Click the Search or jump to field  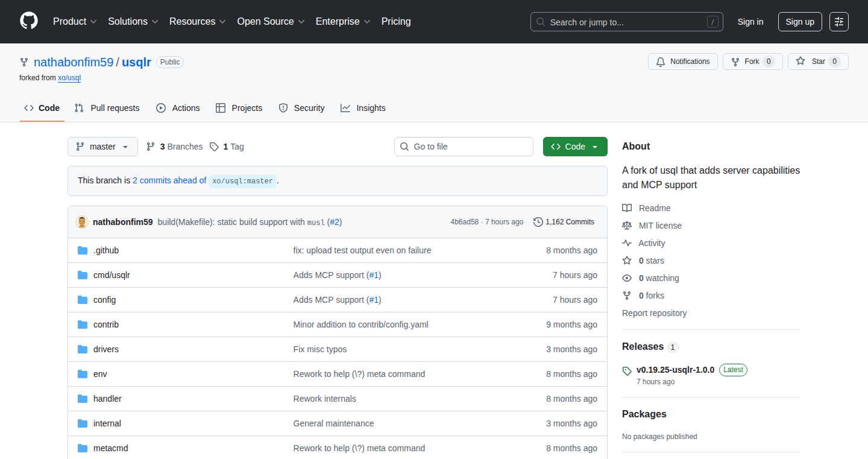(627, 22)
